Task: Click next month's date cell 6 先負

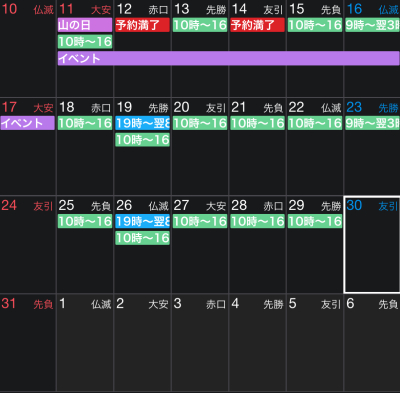Action: point(372,343)
